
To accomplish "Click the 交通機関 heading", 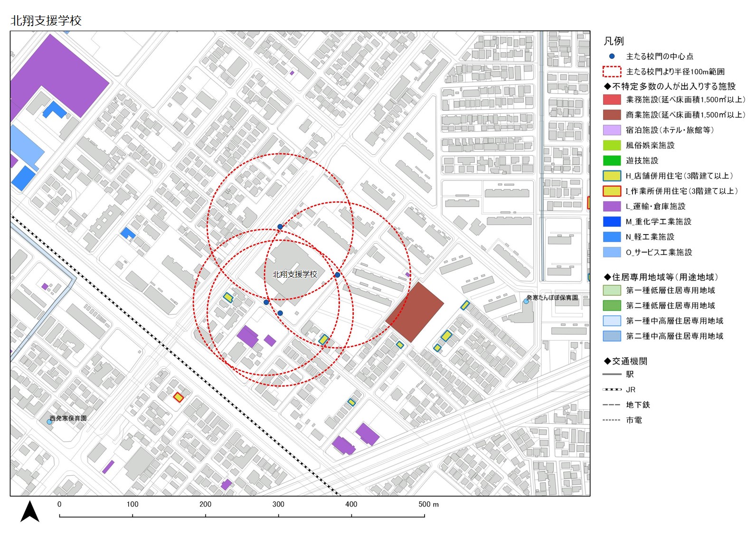I will 625,361.
